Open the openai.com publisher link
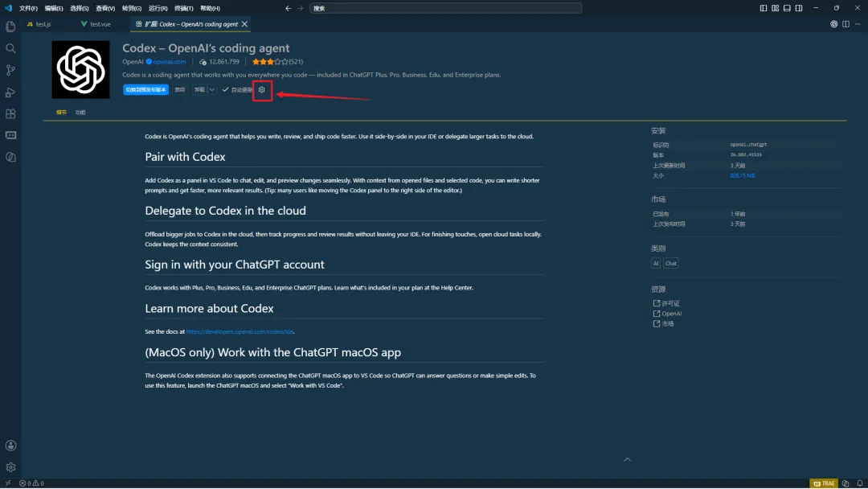Viewport: 868px width, 489px height. pos(170,61)
